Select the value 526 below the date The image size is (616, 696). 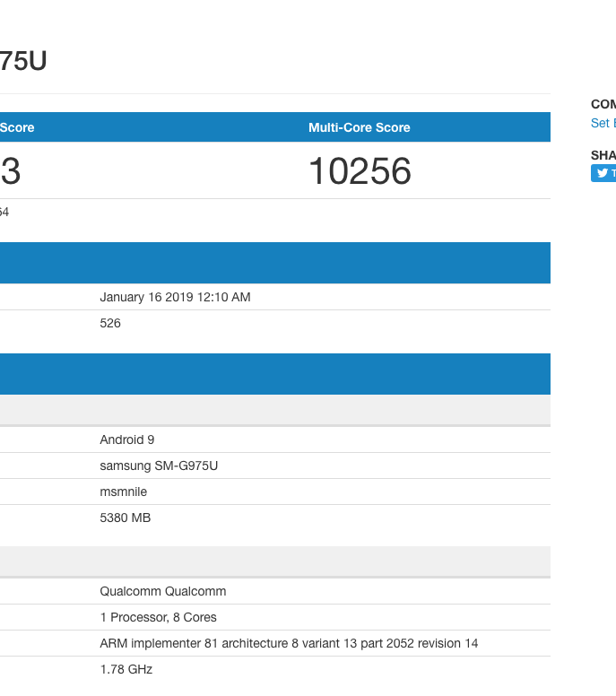pyautogui.click(x=110, y=323)
